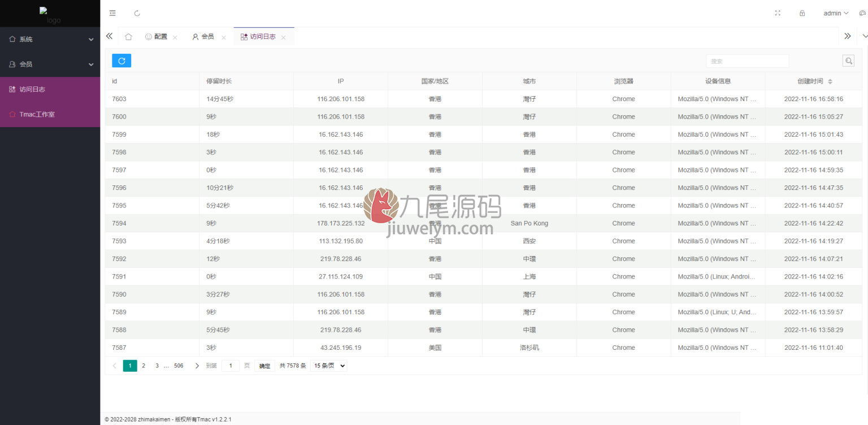This screenshot has height=425, width=868.
Task: Refresh the page using the top header reload icon
Action: click(137, 13)
